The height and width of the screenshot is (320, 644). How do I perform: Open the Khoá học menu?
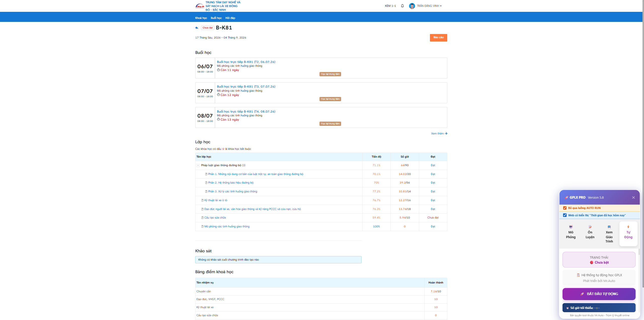point(201,18)
